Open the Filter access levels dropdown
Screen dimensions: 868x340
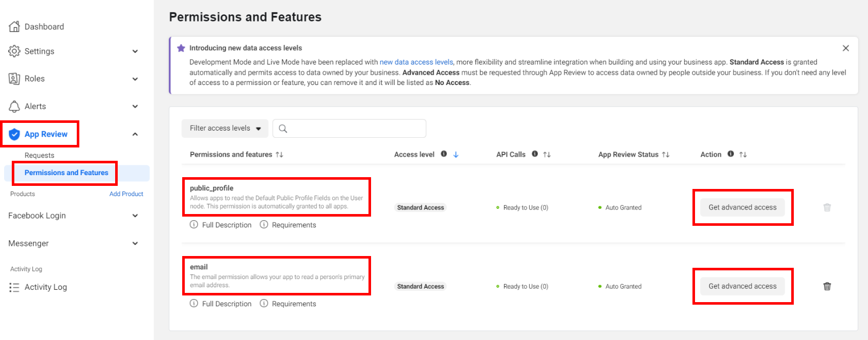pyautogui.click(x=225, y=129)
